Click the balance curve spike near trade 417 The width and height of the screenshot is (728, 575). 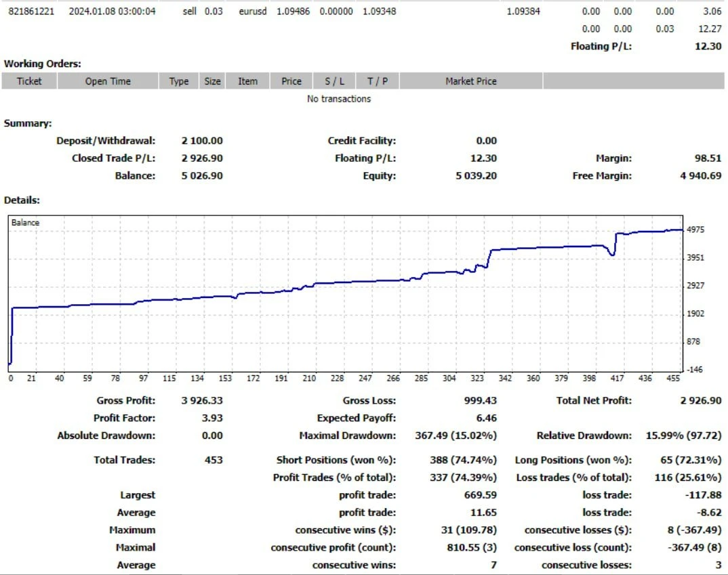614,244
